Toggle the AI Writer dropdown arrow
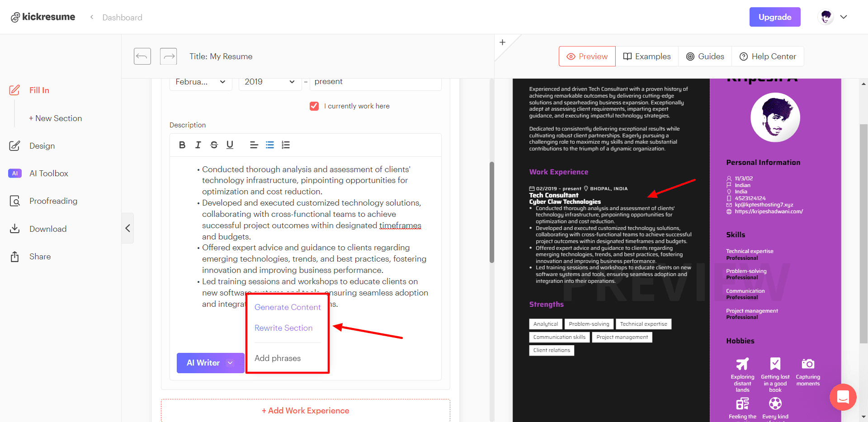 click(x=230, y=363)
